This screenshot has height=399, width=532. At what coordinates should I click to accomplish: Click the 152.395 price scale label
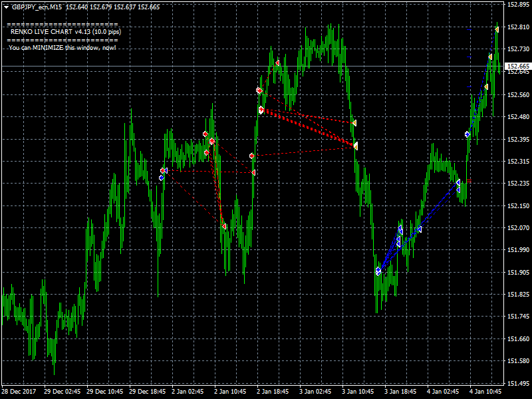tap(518, 140)
